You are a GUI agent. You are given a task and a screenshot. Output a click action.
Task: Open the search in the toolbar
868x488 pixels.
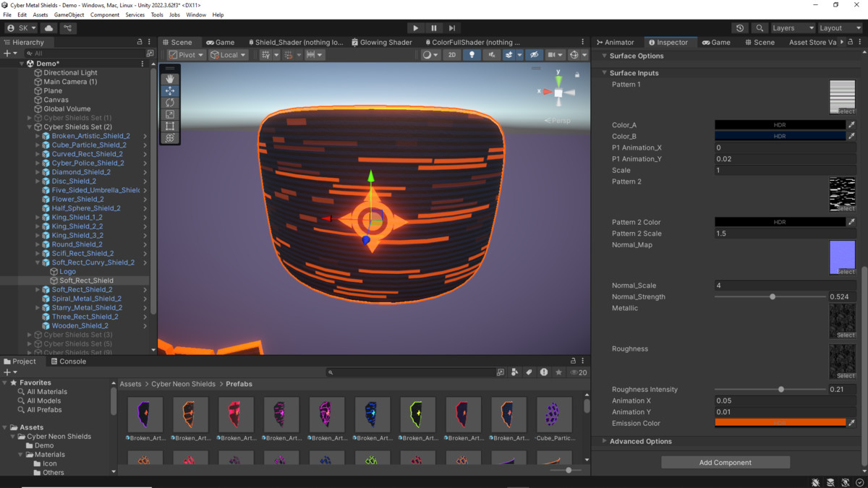tap(759, 27)
